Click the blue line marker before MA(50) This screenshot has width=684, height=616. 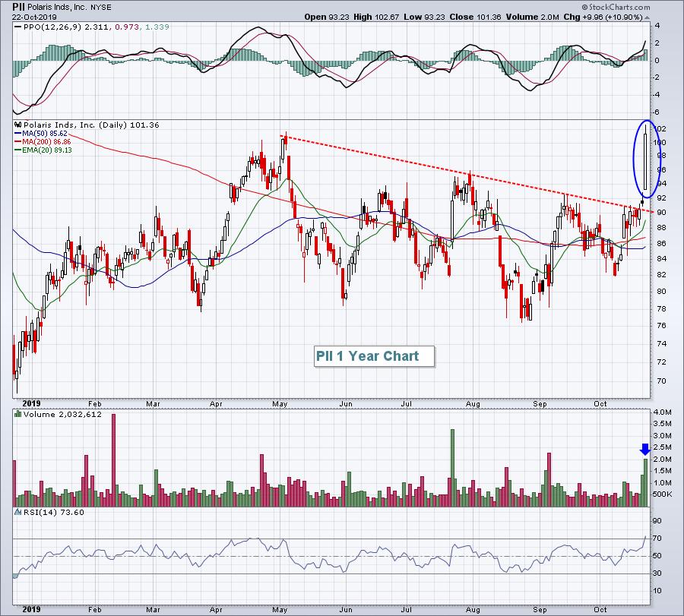coord(18,134)
